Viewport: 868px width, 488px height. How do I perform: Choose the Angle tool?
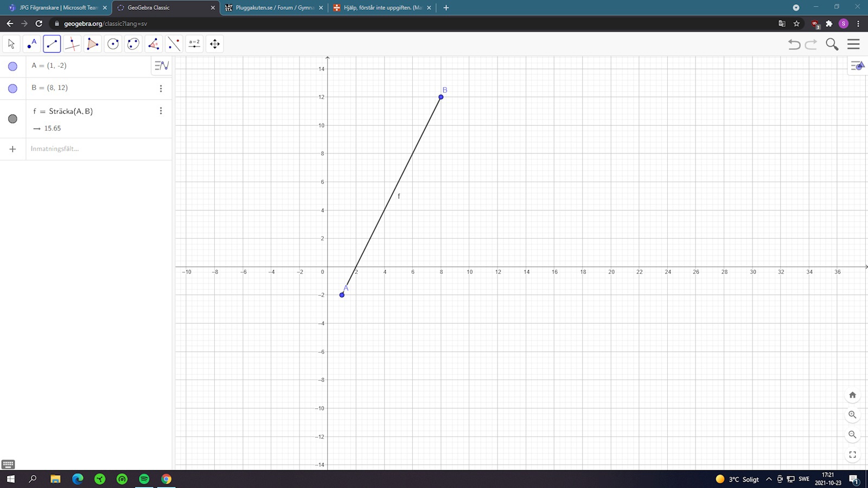coord(154,44)
